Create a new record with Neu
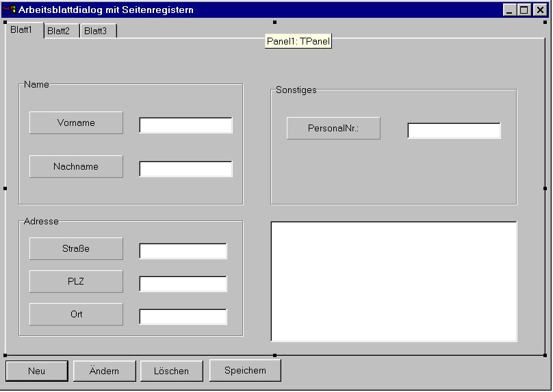Screen dimensions: 553x392 (x=37, y=371)
